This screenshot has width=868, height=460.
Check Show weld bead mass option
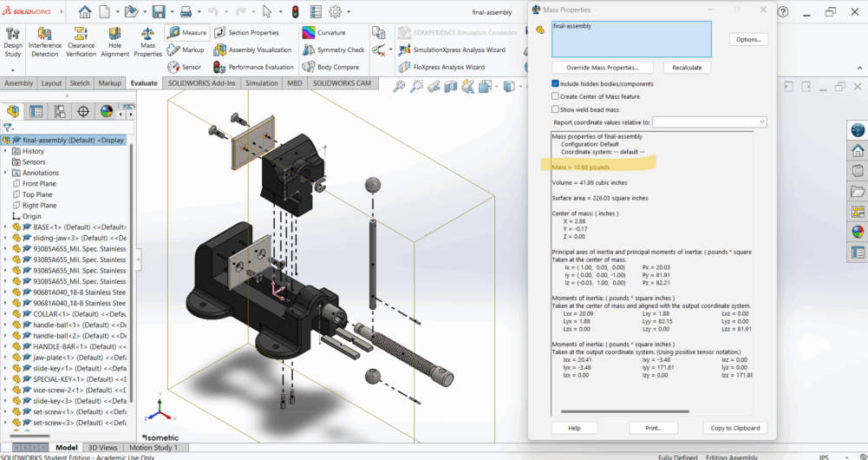[556, 109]
